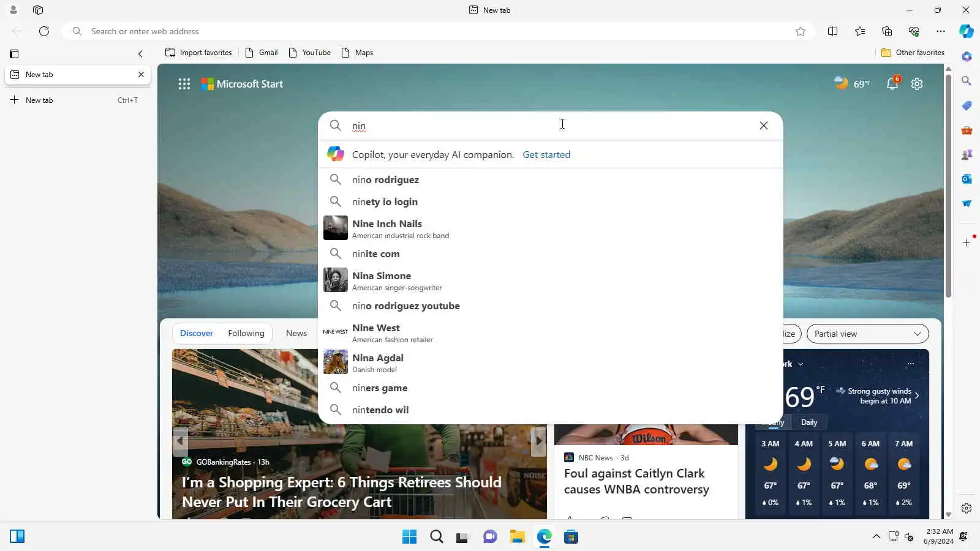The image size is (980, 551).
Task: Choose the Nine West suggestion
Action: 551,332
